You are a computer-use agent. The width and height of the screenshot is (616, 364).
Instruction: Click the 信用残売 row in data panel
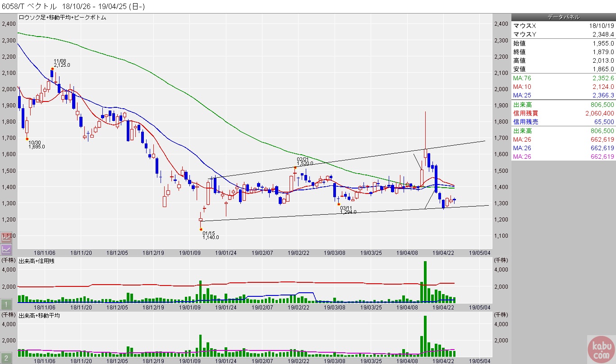(563, 122)
